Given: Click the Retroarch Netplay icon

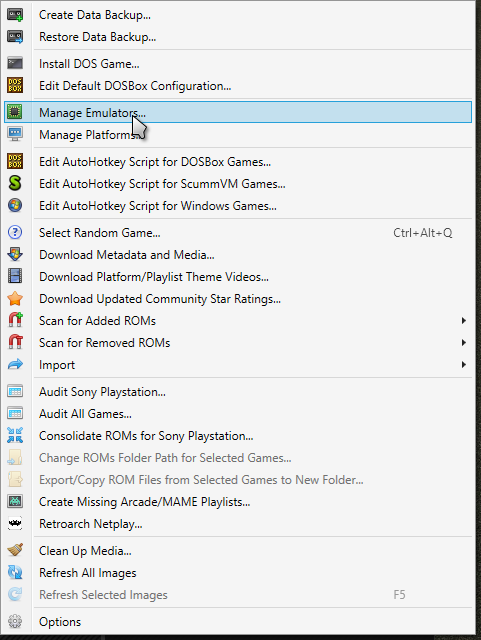Looking at the screenshot, I should click(x=15, y=523).
